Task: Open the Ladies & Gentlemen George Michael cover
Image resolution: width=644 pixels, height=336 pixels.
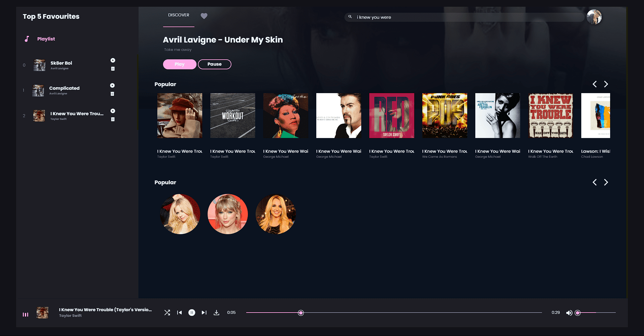Action: [x=339, y=116]
